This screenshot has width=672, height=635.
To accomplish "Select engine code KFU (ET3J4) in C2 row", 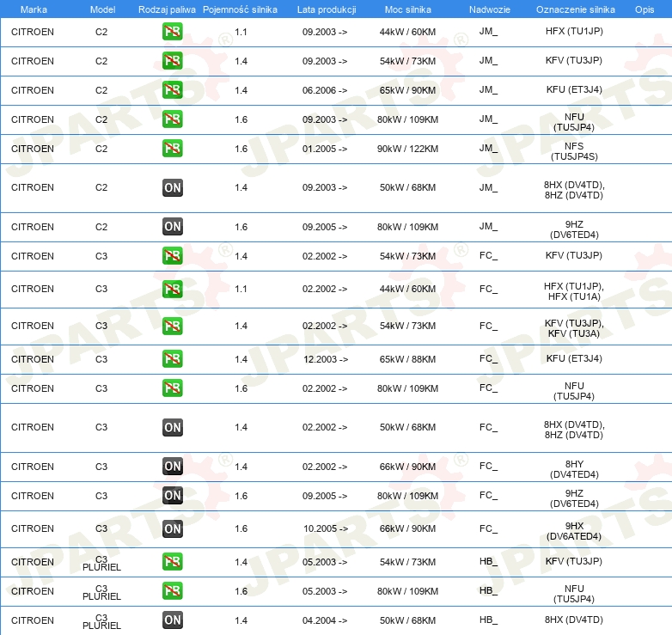I will coord(574,89).
